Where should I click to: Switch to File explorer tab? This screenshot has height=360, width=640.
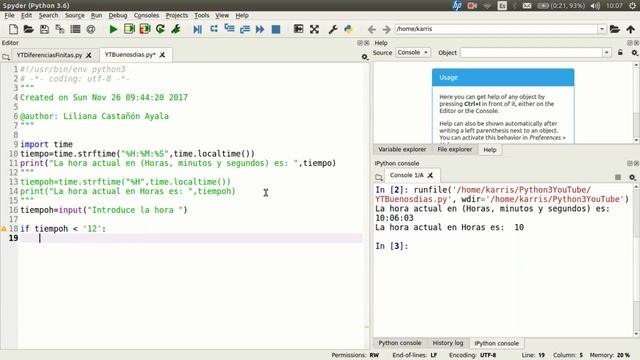point(455,150)
